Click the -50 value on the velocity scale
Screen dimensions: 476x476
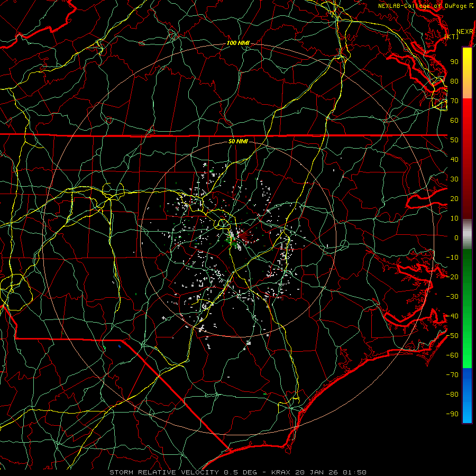pos(452,336)
